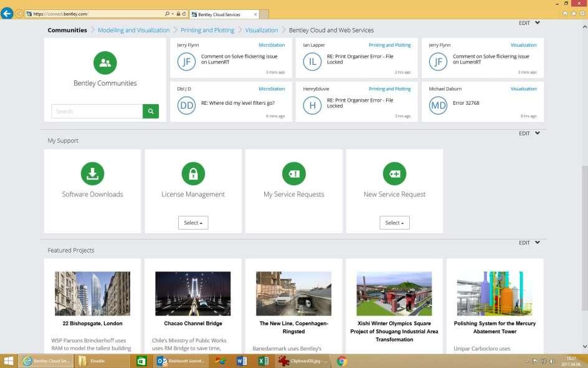Click the New Service Request icon
The height and width of the screenshot is (368, 588).
[x=394, y=173]
